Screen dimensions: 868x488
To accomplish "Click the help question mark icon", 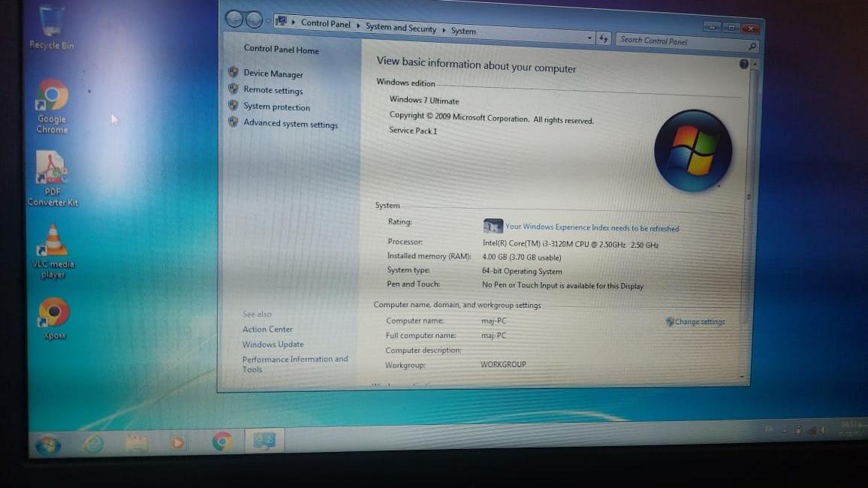I will pyautogui.click(x=743, y=65).
